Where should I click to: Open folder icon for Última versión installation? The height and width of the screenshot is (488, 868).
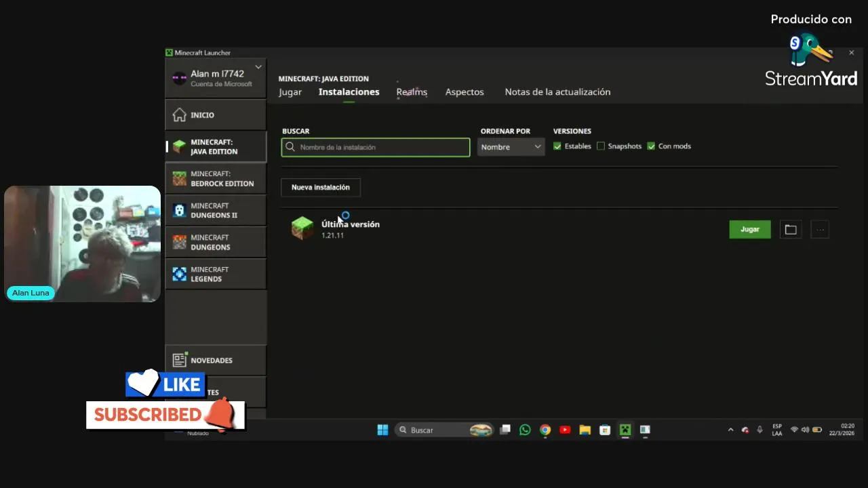(x=791, y=230)
